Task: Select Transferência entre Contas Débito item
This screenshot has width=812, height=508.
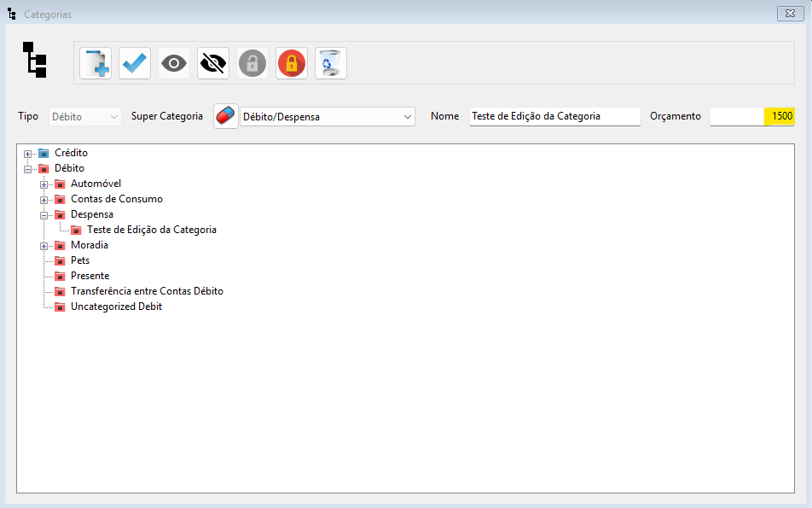Action: (147, 291)
